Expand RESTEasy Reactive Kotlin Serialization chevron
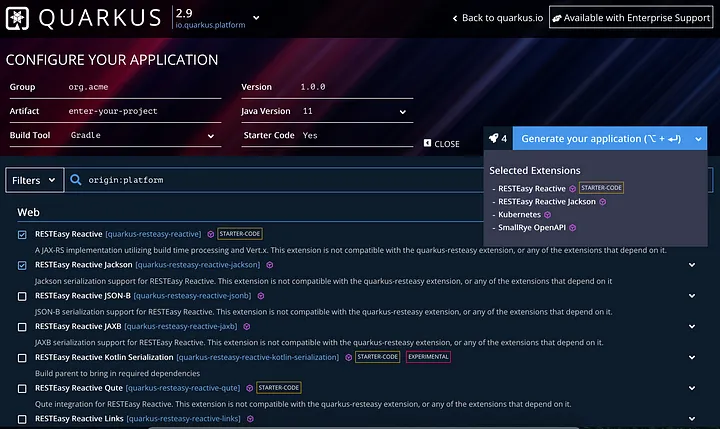Viewport: 720px width, 429px height. pos(692,357)
